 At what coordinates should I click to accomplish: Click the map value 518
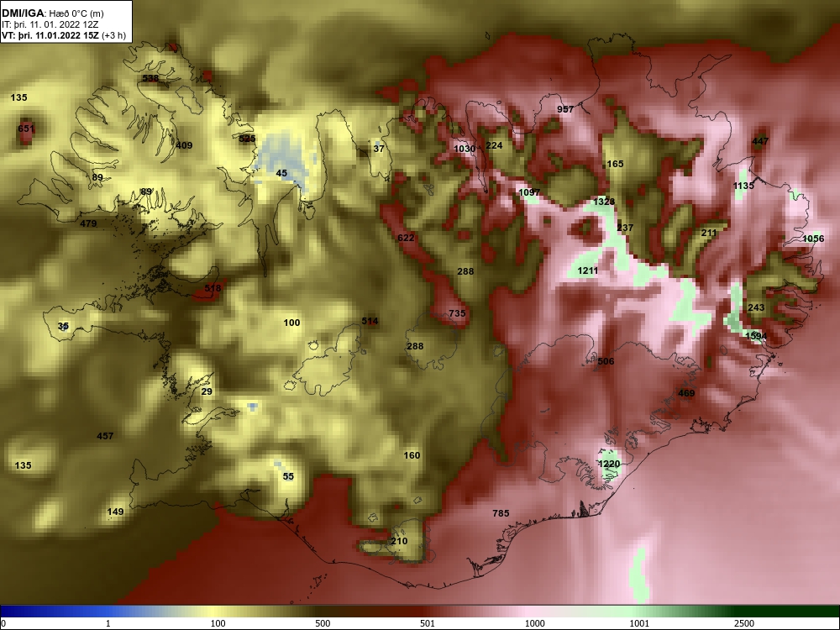(213, 288)
